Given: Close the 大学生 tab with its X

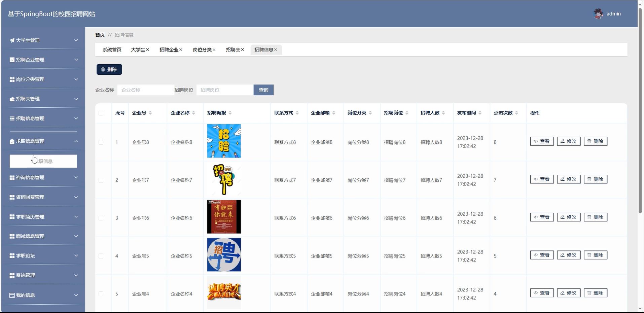Looking at the screenshot, I should tap(147, 50).
